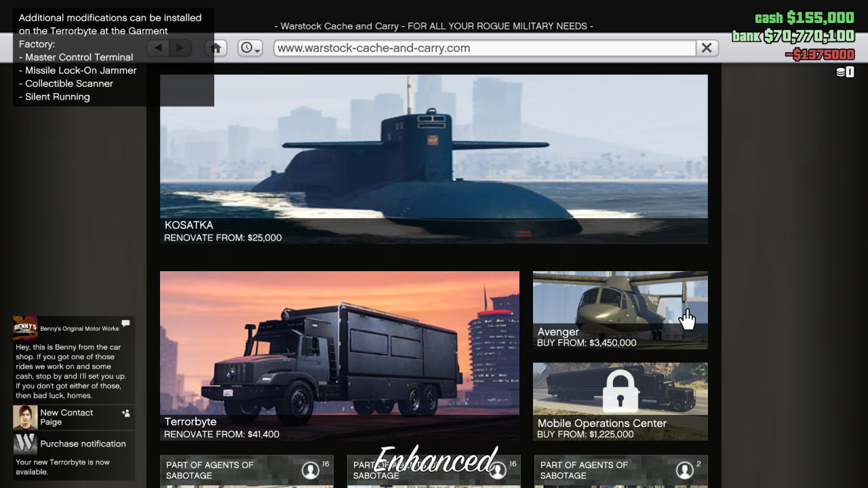Select the locked Mobile Operations Center listing
Screen dimensions: 868x488
(620, 401)
